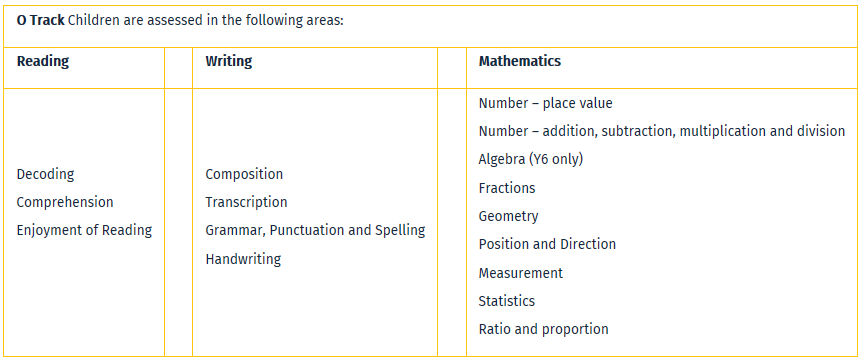This screenshot has width=866, height=361.
Task: Click the Statistics item
Action: click(x=507, y=301)
